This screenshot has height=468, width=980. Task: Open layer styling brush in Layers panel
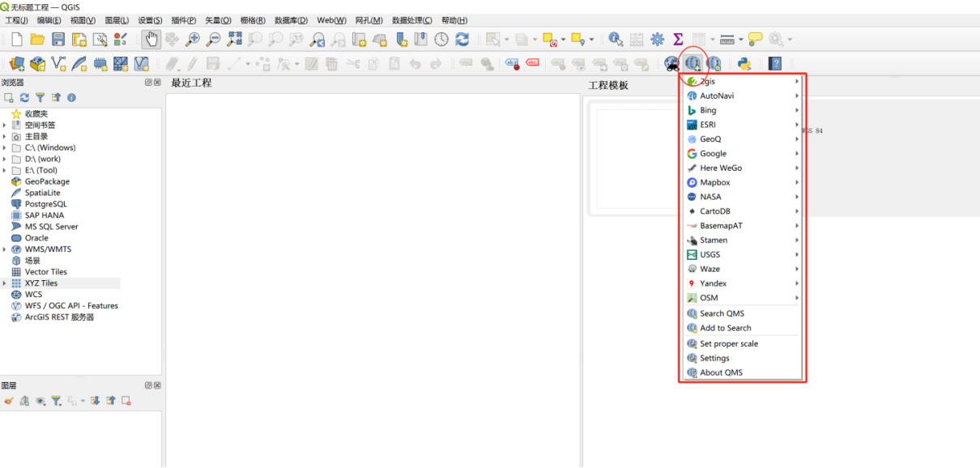pos(8,401)
